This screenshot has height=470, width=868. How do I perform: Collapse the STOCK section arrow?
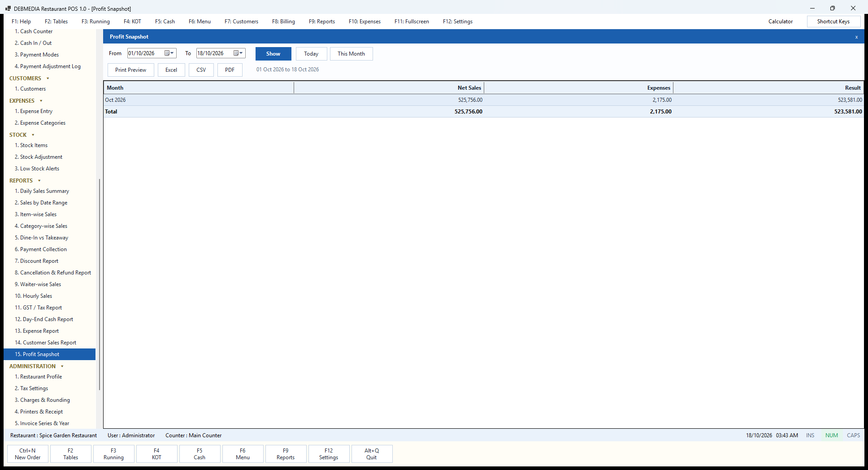coord(33,135)
